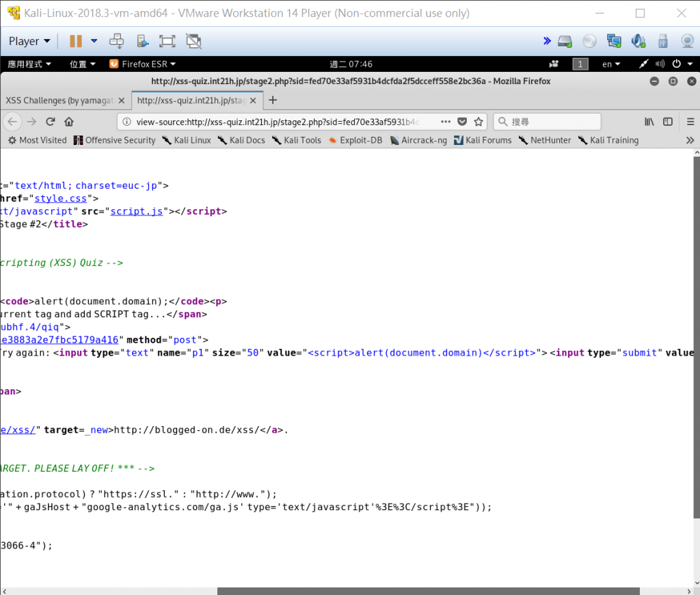The width and height of the screenshot is (700, 595).
Task: Click the Kali top panel network icon
Action: pos(643,64)
